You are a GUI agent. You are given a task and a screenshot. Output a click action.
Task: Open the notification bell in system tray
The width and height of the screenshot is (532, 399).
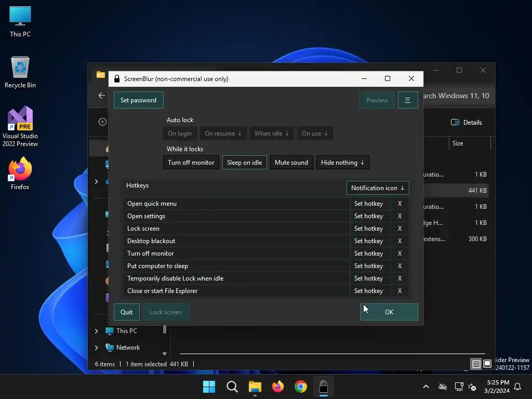[517, 387]
